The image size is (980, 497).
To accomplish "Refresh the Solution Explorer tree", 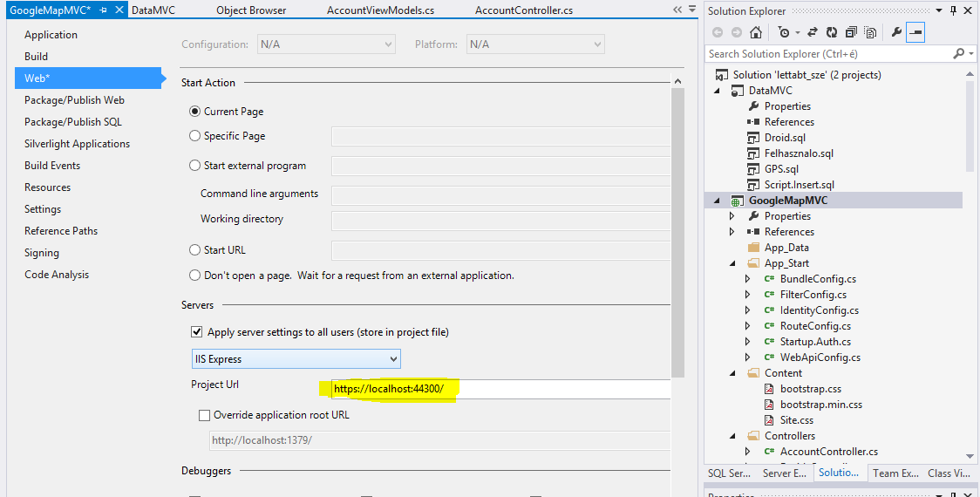I will tap(831, 32).
